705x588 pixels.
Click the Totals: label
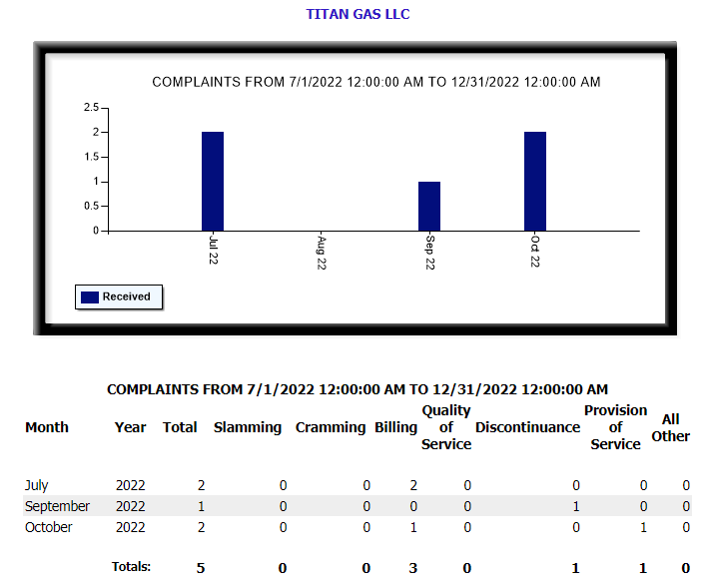click(x=131, y=566)
